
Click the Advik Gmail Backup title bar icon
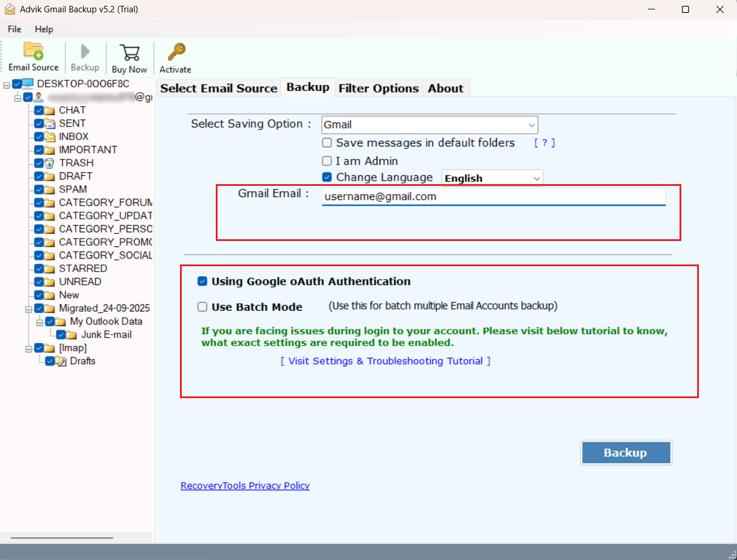point(9,9)
